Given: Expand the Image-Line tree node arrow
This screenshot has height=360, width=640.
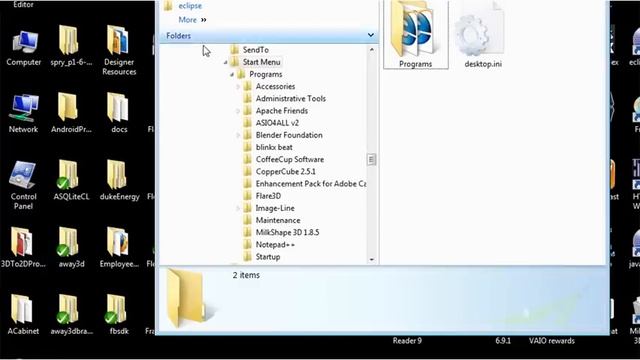Looking at the screenshot, I should (238, 208).
